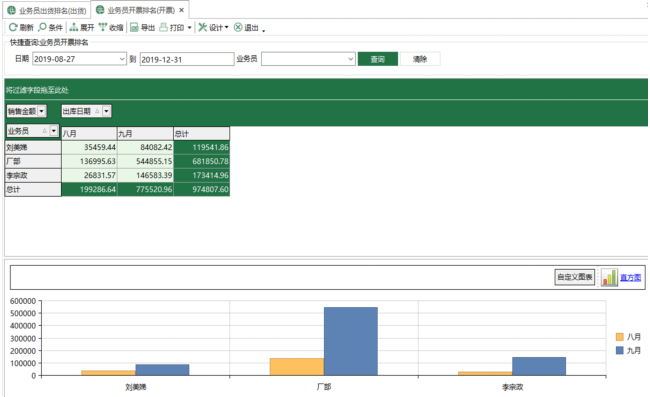650x397 pixels.
Task: Click the green 查询 query button
Action: pyautogui.click(x=378, y=59)
